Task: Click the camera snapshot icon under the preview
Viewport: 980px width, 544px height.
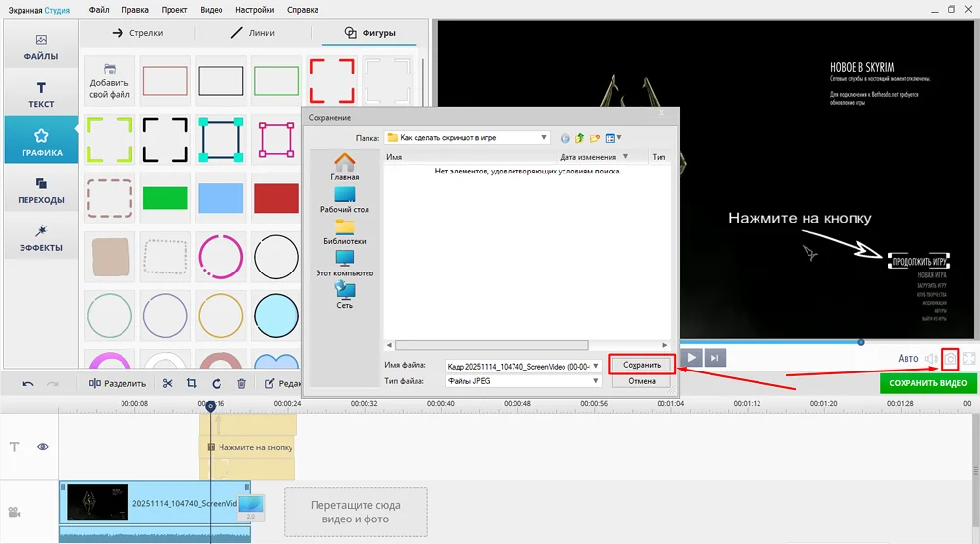Action: click(950, 359)
